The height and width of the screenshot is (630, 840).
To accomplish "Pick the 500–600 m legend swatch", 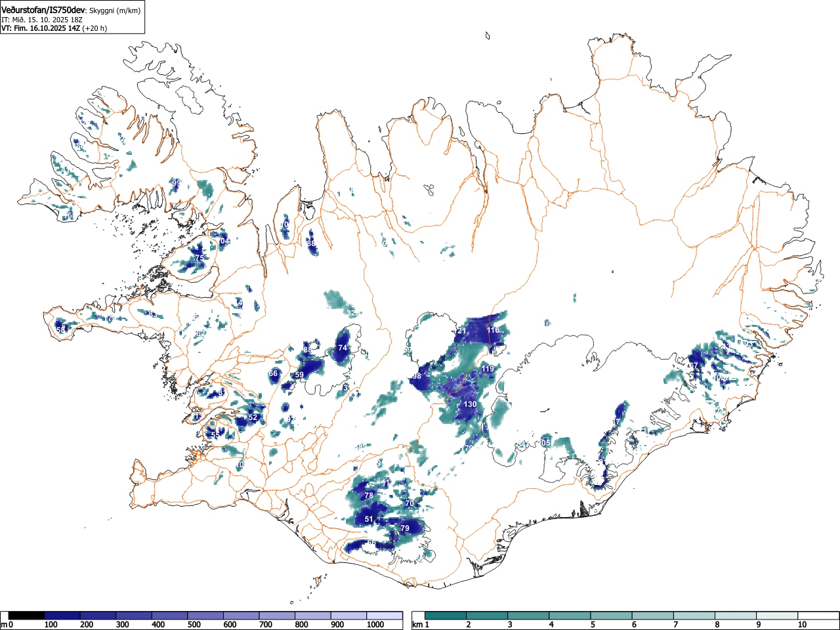I will 205,616.
